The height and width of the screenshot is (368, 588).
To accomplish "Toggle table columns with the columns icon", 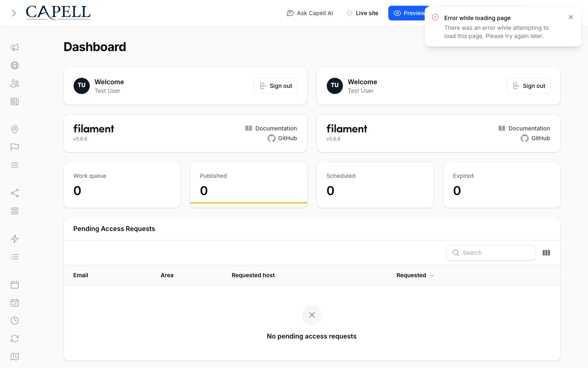I will click(x=546, y=253).
